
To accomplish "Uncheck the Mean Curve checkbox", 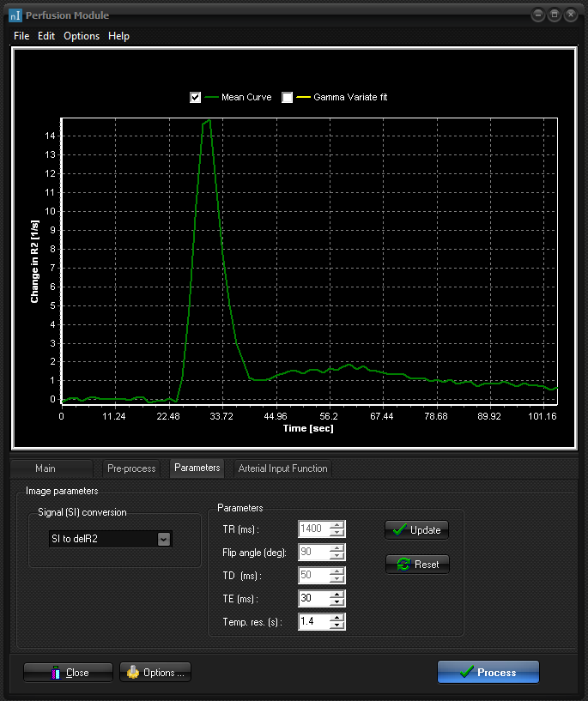I will point(196,98).
